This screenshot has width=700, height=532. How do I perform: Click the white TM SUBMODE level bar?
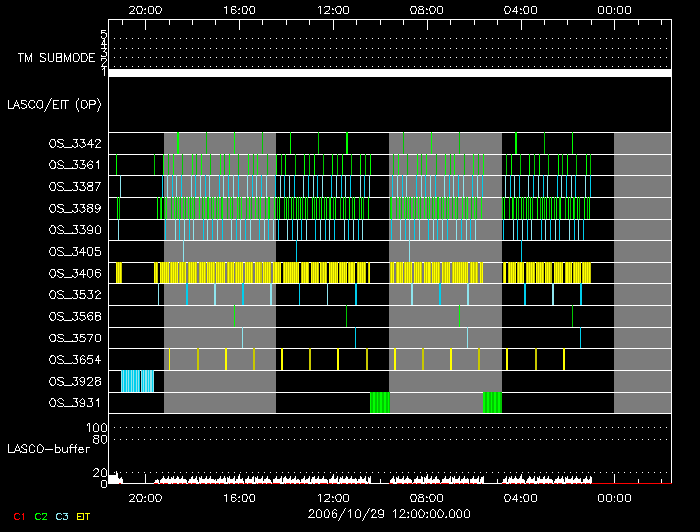pos(388,73)
